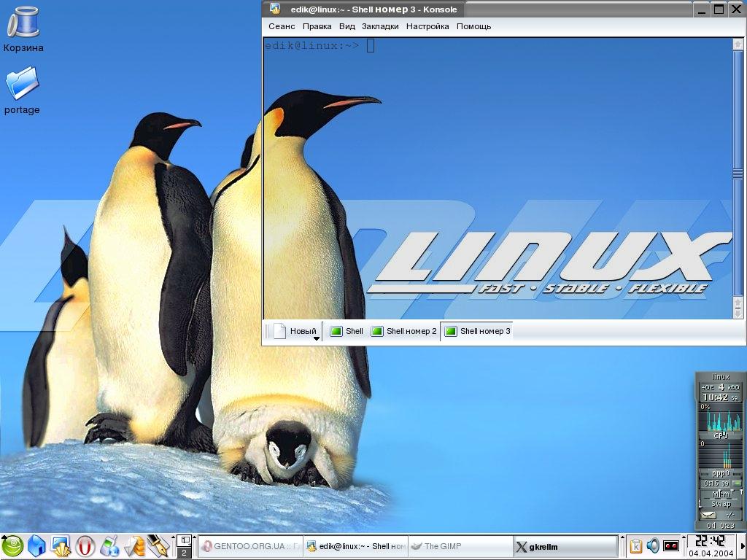Expand the Новый session dropdown arrow
This screenshot has height=560, width=747.
[x=316, y=338]
